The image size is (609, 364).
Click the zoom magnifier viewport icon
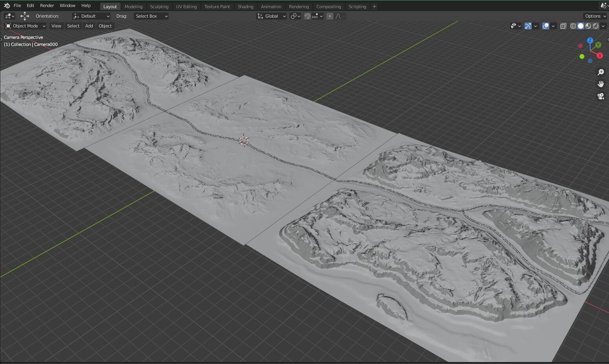click(x=600, y=72)
